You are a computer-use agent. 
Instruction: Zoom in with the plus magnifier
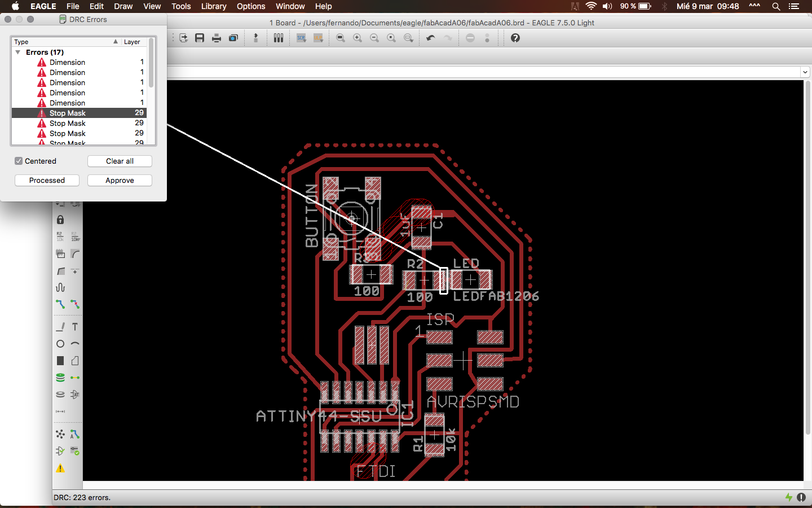pos(358,38)
